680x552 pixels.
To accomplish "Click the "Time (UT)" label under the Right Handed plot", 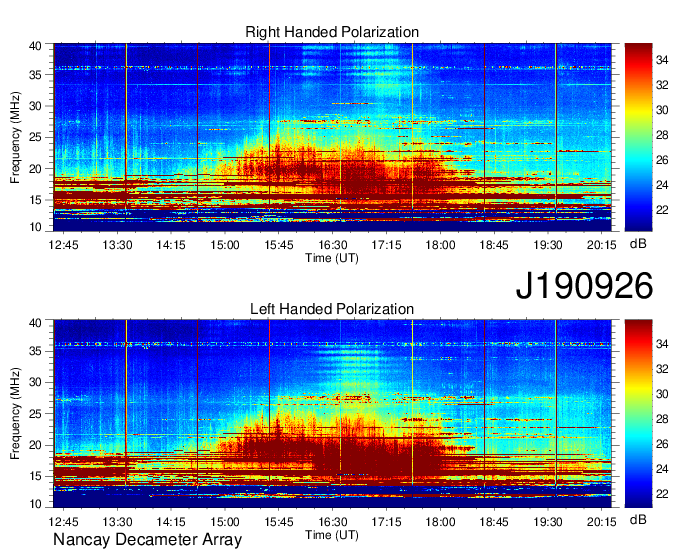I will point(332,258).
